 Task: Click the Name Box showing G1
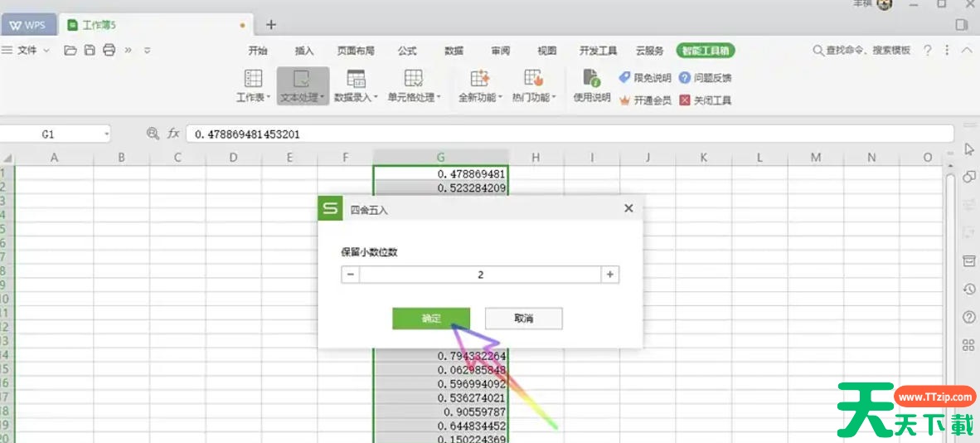click(x=49, y=134)
